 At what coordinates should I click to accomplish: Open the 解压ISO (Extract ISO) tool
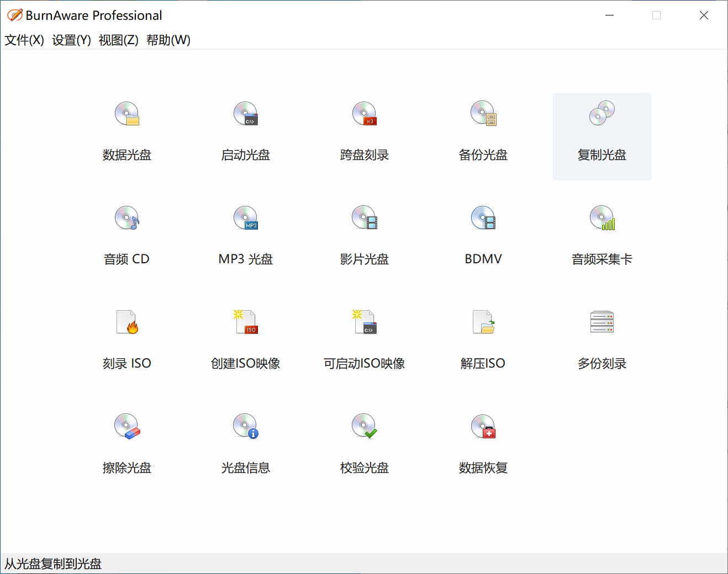tap(483, 341)
